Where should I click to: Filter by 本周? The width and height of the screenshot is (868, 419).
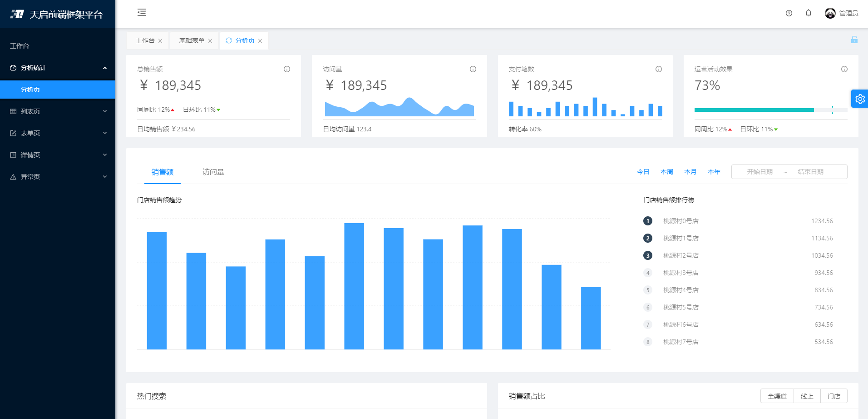point(666,172)
